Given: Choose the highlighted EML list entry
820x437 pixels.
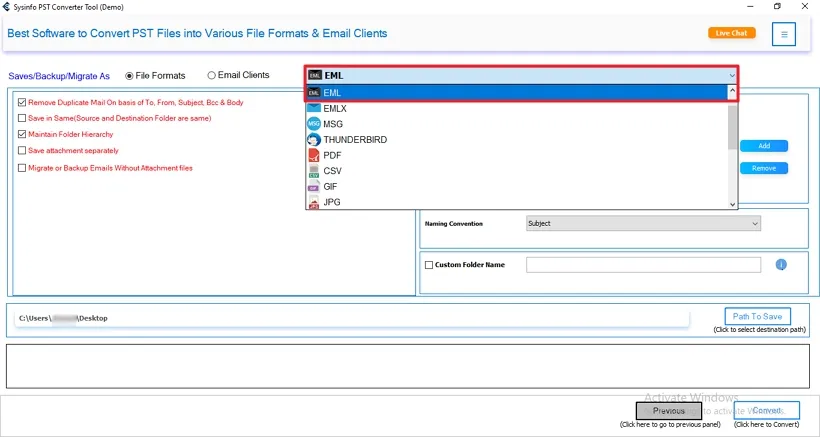Looking at the screenshot, I should click(x=520, y=92).
